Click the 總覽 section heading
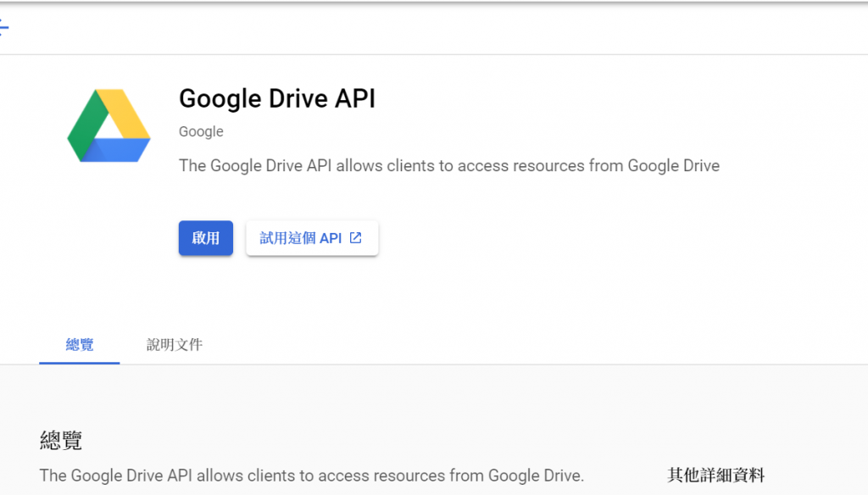The height and width of the screenshot is (495, 868). [x=61, y=441]
